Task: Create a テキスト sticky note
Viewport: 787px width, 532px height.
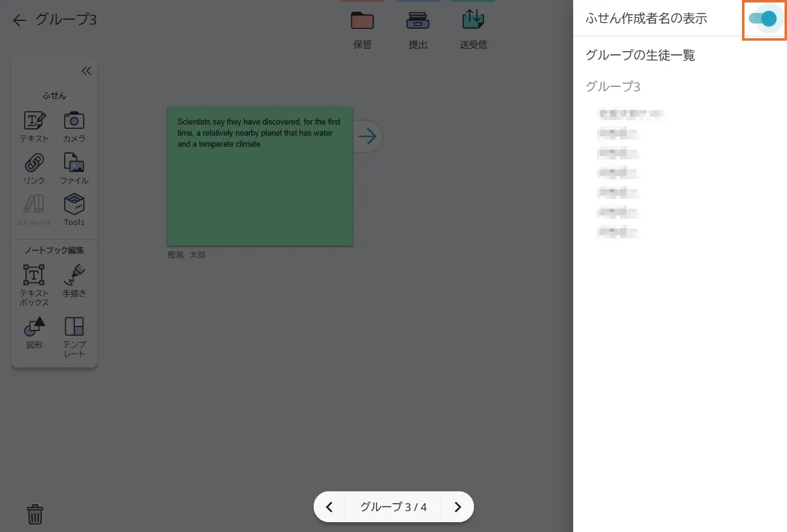Action: [x=35, y=127]
